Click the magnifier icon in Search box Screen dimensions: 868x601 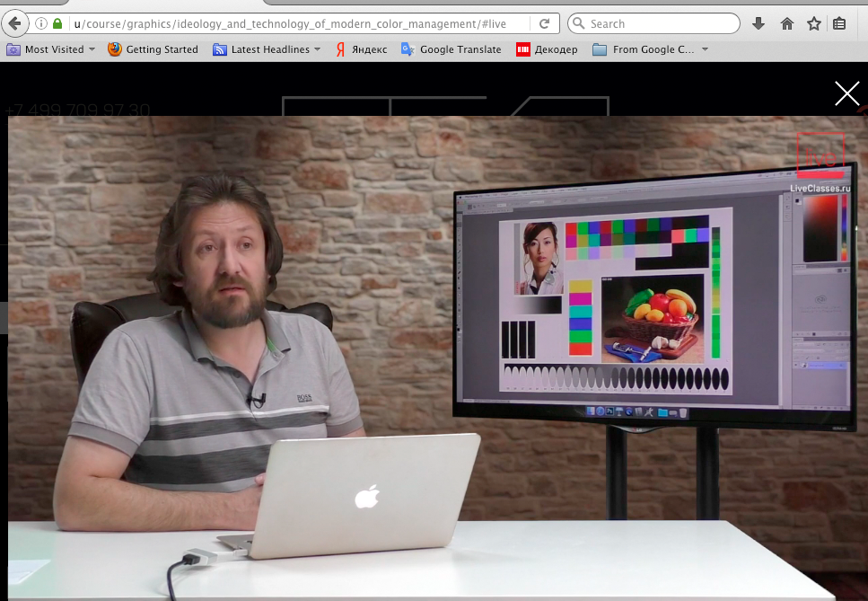point(578,23)
